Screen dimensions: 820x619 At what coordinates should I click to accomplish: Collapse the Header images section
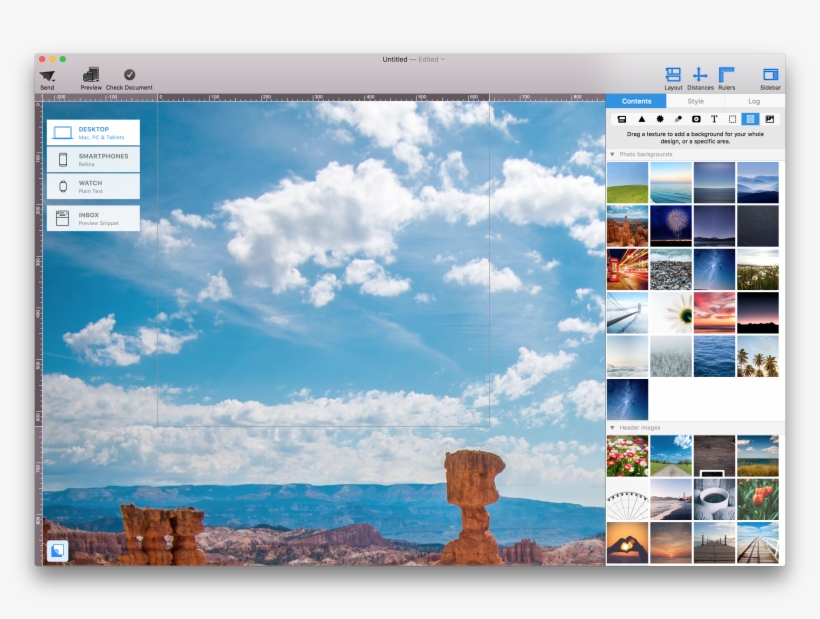coord(613,429)
